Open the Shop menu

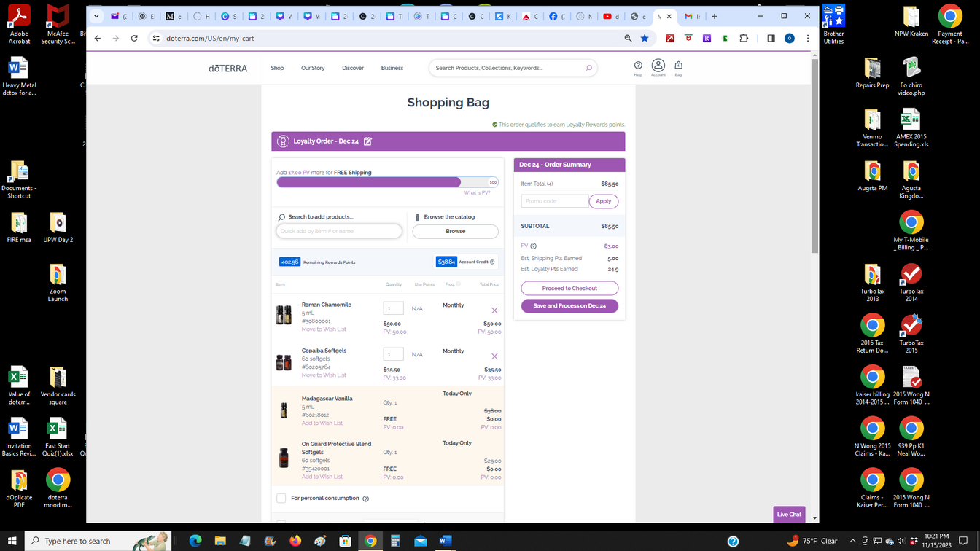pyautogui.click(x=277, y=68)
